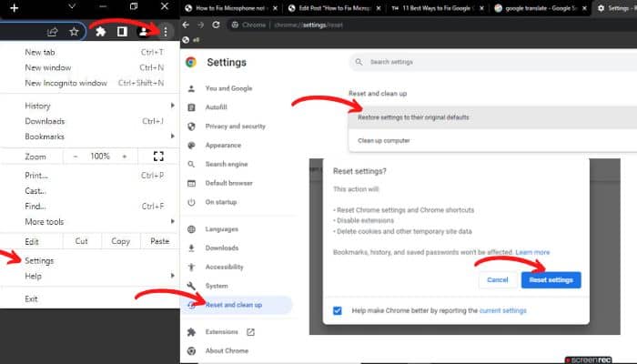Click the browser back arrow
The width and height of the screenshot is (637, 364).
[186, 25]
